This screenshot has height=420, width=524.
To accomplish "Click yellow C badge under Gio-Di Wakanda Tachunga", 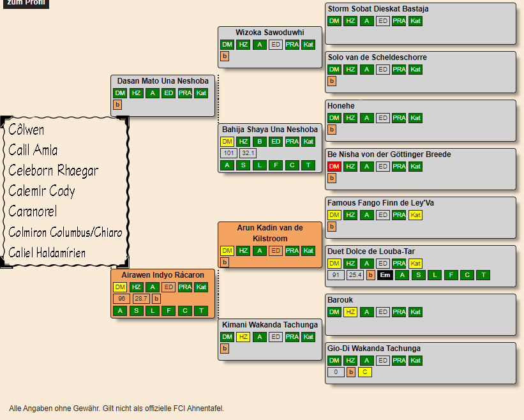I will point(364,372).
